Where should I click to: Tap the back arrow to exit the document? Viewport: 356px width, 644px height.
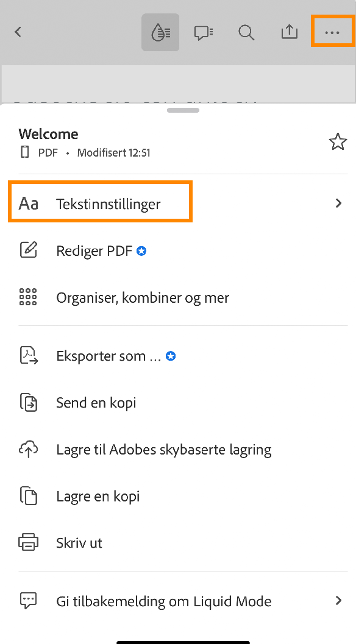coord(18,32)
